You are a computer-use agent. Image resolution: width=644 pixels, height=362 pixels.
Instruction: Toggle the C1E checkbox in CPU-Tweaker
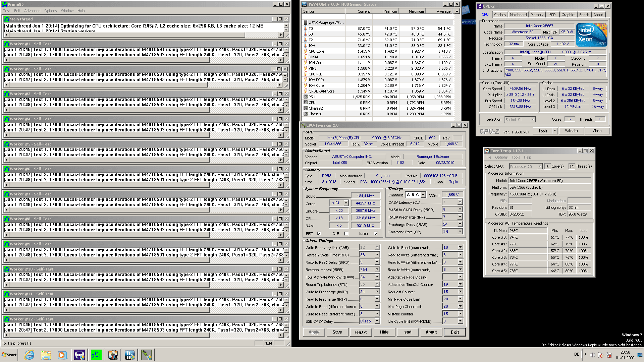[x=346, y=234]
